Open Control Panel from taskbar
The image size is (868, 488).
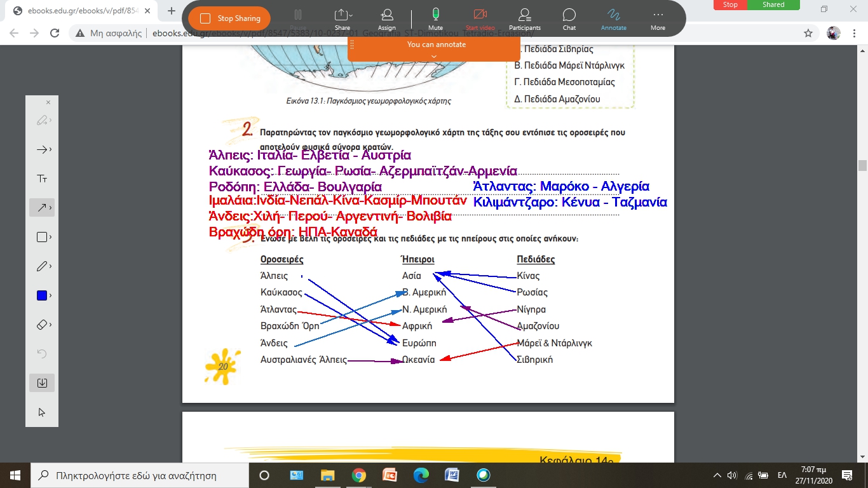(296, 475)
